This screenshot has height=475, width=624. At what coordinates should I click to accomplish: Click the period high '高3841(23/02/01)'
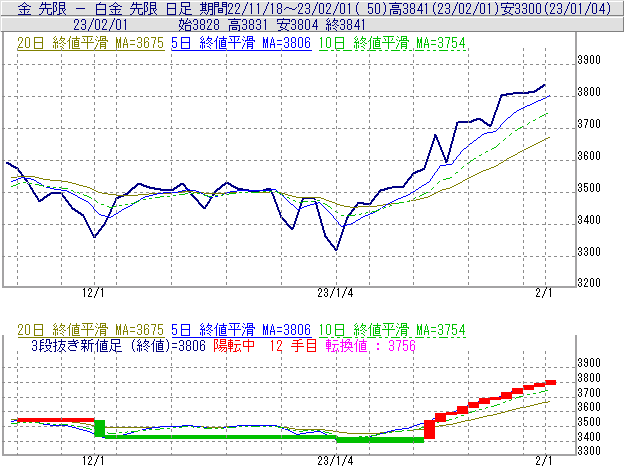point(444,8)
